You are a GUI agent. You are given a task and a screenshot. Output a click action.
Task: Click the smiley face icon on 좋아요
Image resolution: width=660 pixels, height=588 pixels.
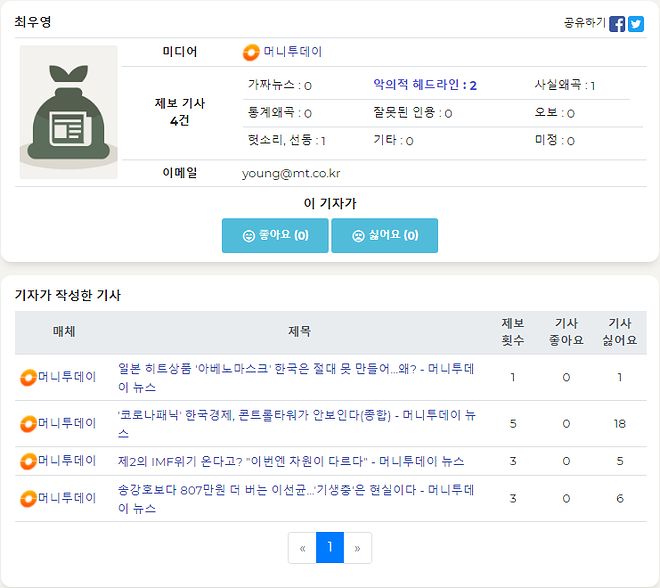coord(249,236)
